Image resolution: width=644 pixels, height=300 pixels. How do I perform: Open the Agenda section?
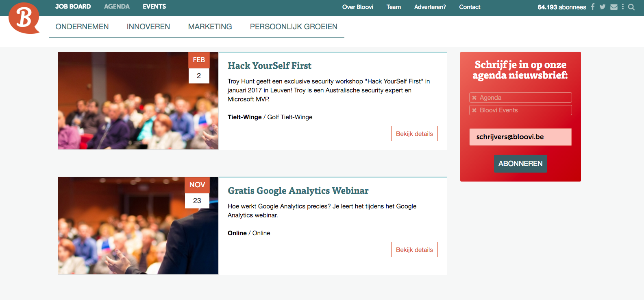[x=117, y=7]
